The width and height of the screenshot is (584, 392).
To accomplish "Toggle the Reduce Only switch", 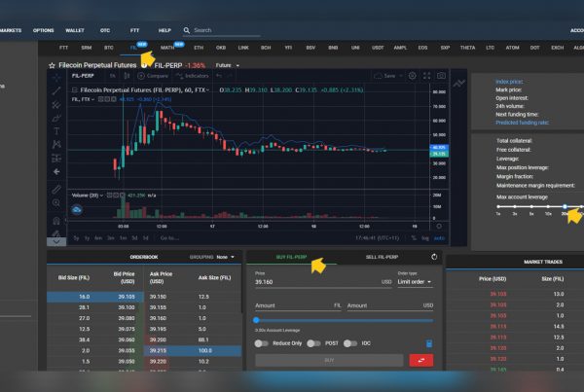I will tap(261, 343).
